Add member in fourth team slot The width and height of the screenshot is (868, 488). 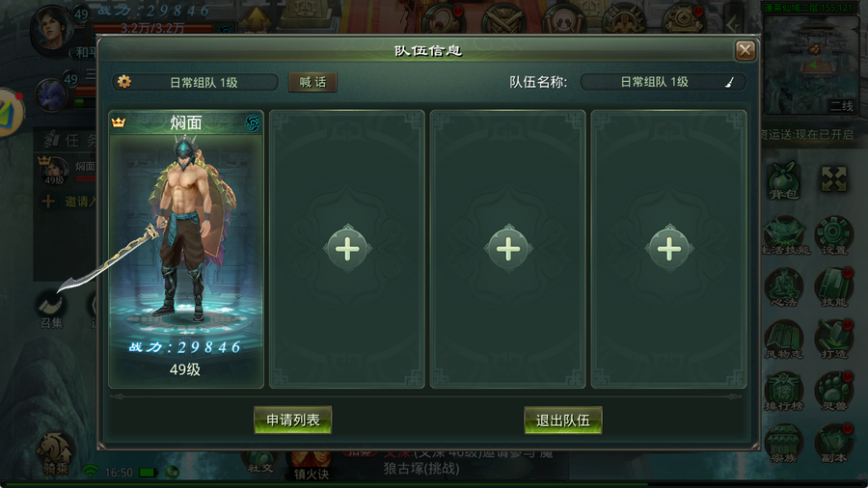coord(668,249)
